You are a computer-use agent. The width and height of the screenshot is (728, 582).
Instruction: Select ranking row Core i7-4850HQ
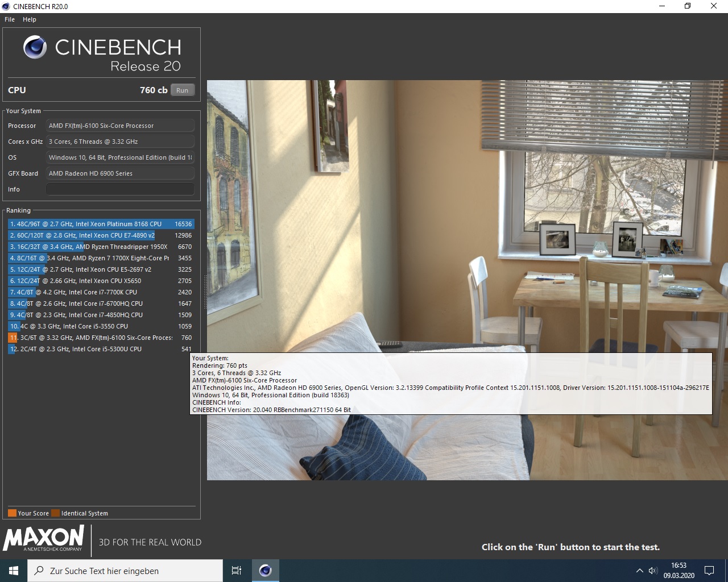tap(101, 315)
